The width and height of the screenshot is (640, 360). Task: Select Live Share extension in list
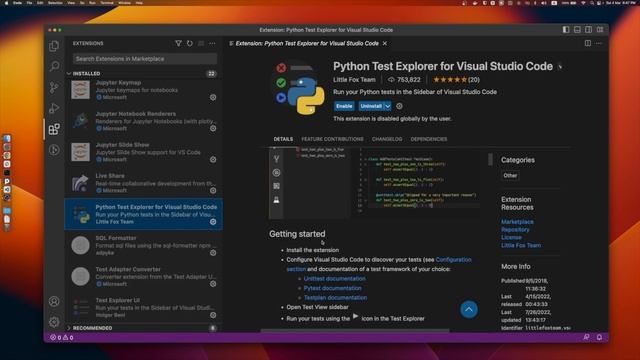pyautogui.click(x=144, y=183)
